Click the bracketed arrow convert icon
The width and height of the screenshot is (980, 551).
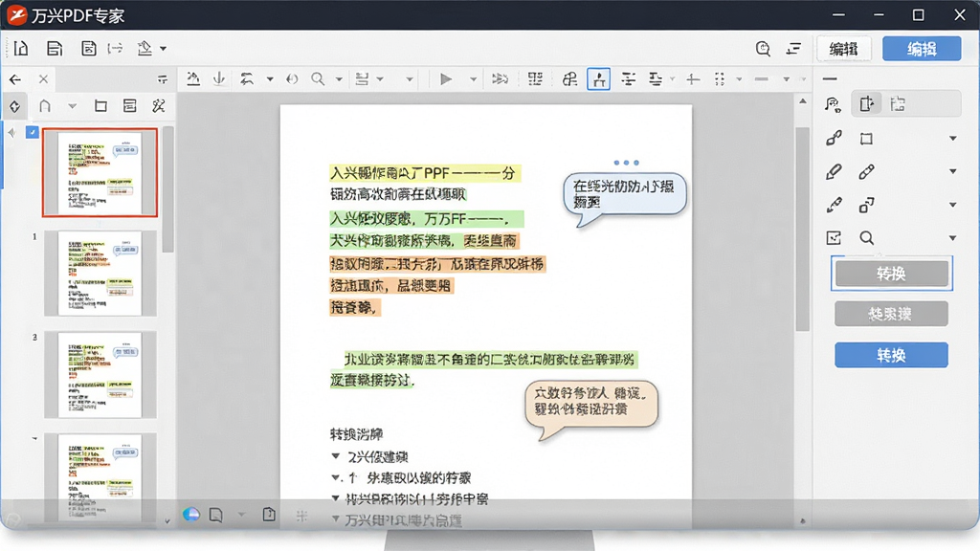pyautogui.click(x=115, y=48)
